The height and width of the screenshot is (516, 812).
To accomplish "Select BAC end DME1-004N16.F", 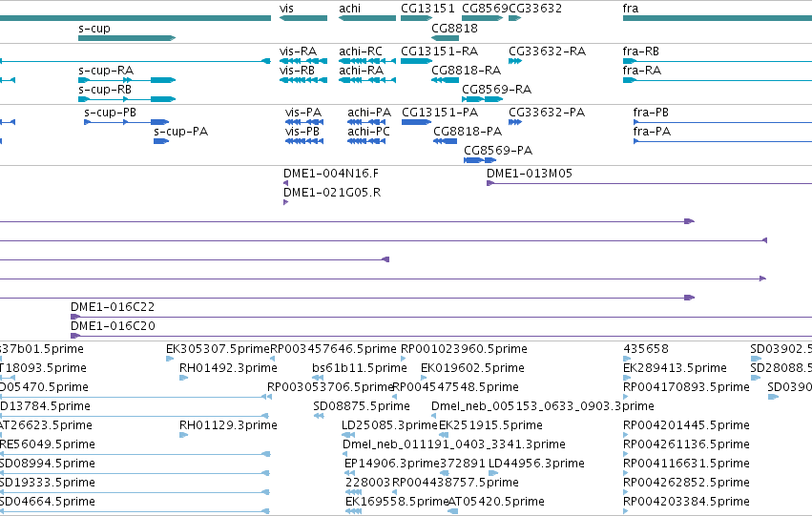I will point(286,183).
